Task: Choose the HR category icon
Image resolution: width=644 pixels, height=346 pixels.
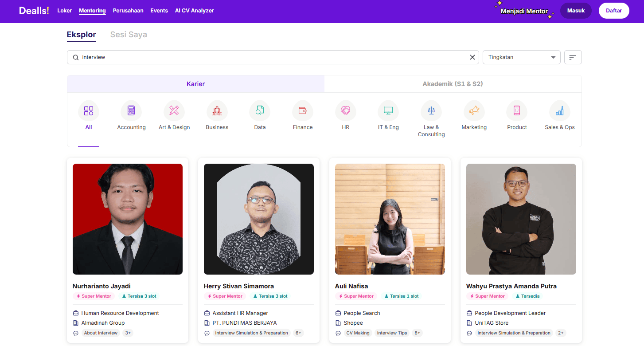Action: [x=346, y=111]
